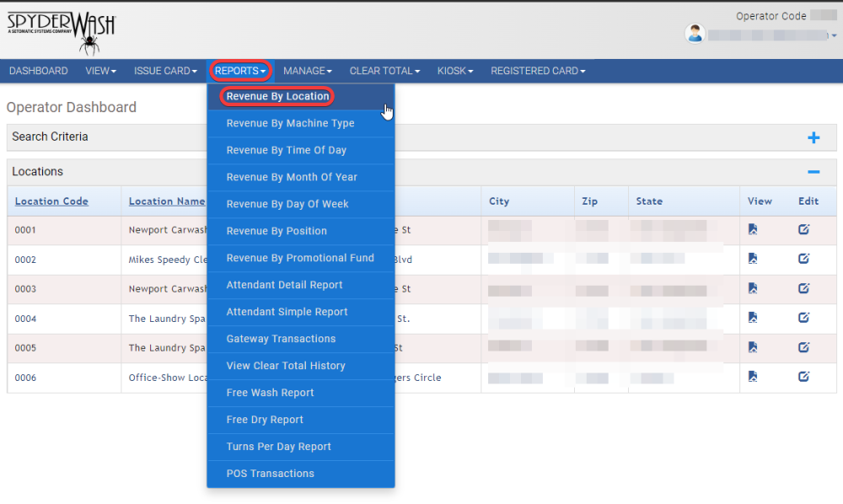Click location code 0006
Image resolution: width=843 pixels, height=504 pixels.
click(25, 378)
